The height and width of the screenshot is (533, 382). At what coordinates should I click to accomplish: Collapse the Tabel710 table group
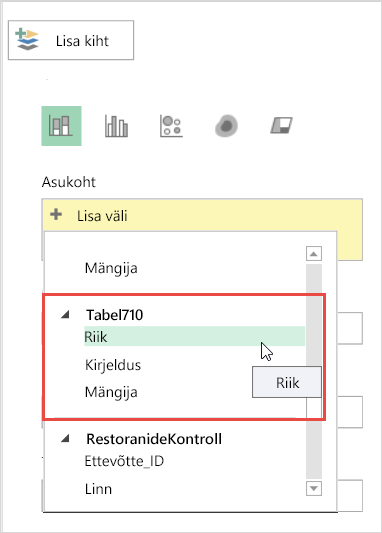click(65, 314)
